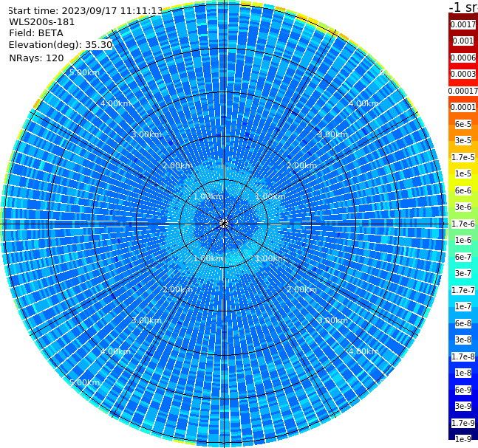Click the 6e-9 colorbar label
The width and height of the screenshot is (478, 448).
463,390
